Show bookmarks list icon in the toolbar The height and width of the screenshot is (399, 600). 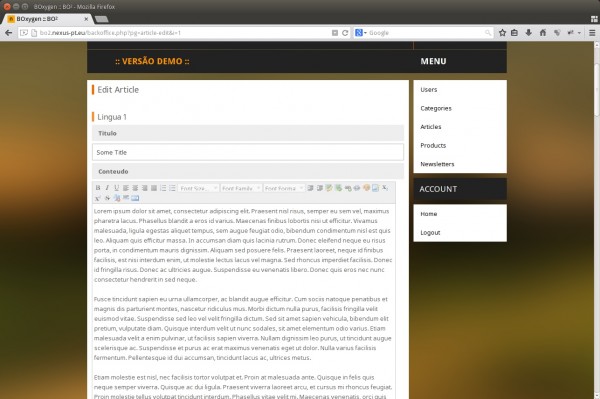514,33
